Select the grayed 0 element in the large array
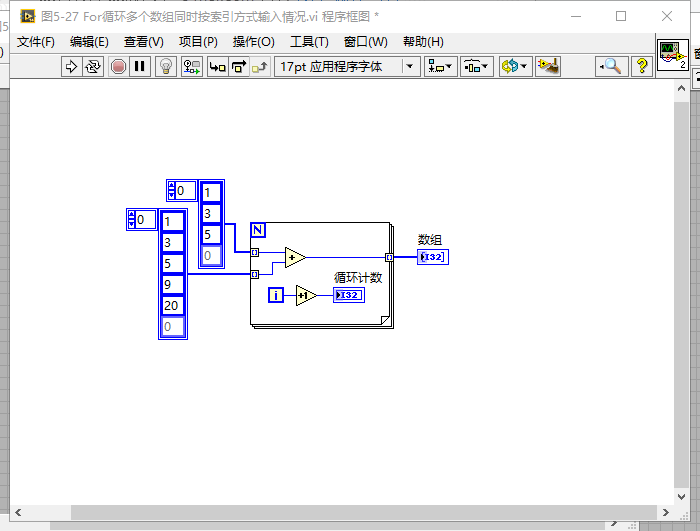 [x=173, y=327]
